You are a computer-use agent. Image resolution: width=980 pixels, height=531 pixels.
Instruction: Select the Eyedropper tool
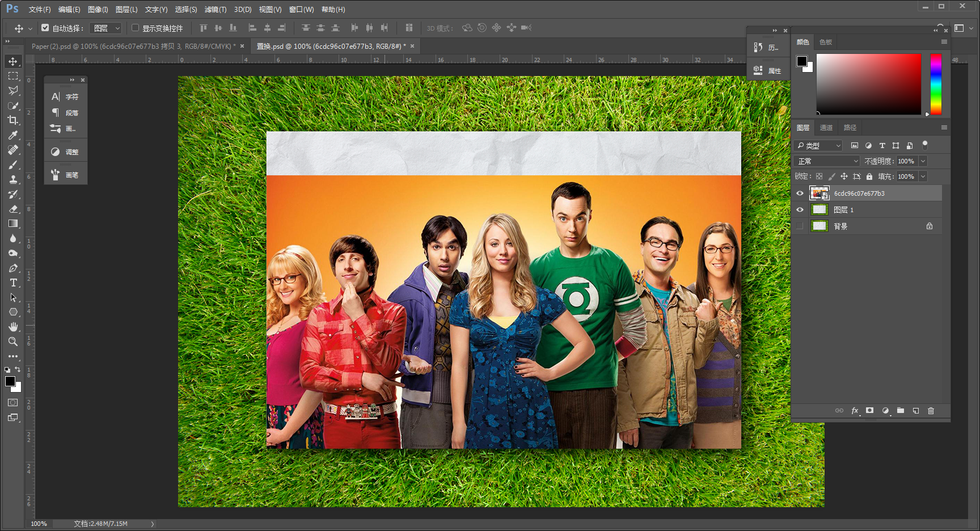point(13,135)
